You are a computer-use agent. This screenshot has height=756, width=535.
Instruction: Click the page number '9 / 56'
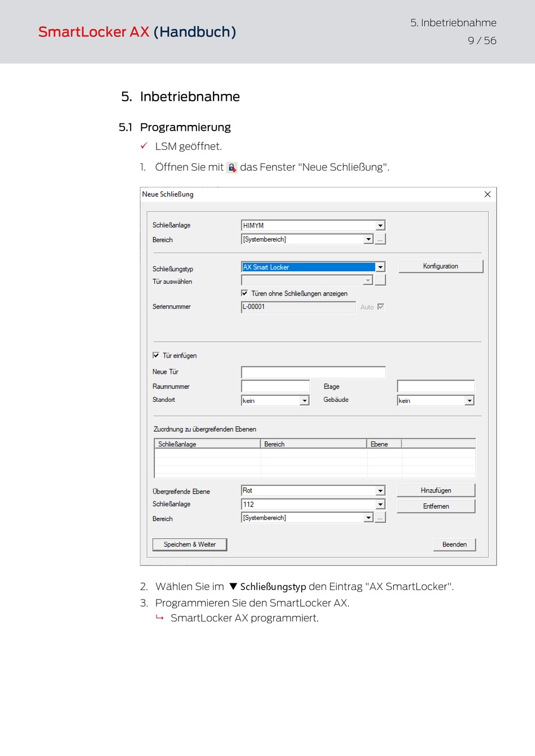click(x=482, y=41)
